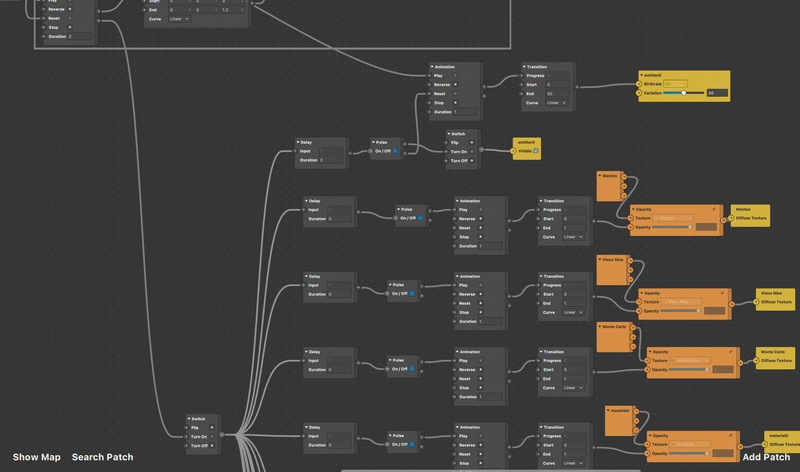Click the Menton Diffuse Texture input port

732,218
